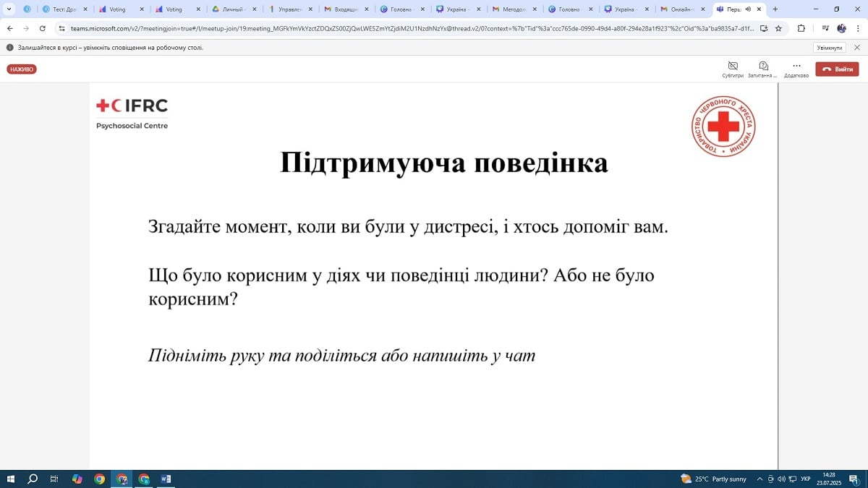Screen dimensions: 868x488
Task: Open the weather widget 25°C Partly sunny
Action: (713, 479)
